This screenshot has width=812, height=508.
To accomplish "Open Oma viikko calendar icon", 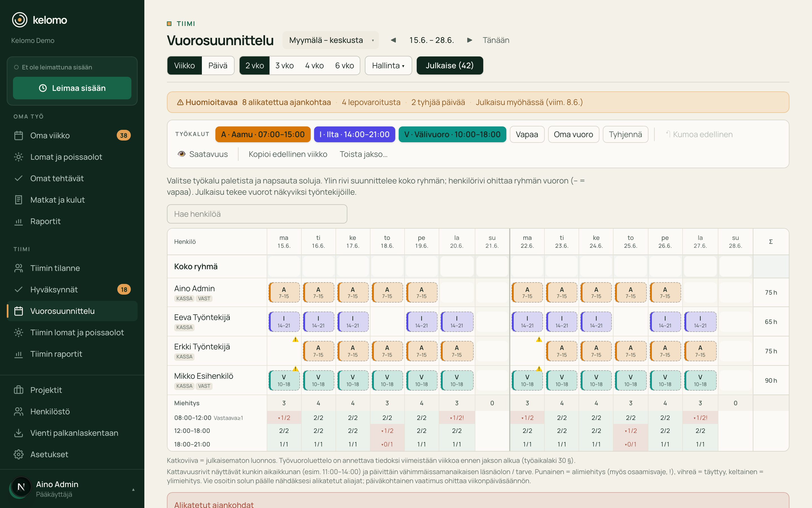I will coord(18,135).
